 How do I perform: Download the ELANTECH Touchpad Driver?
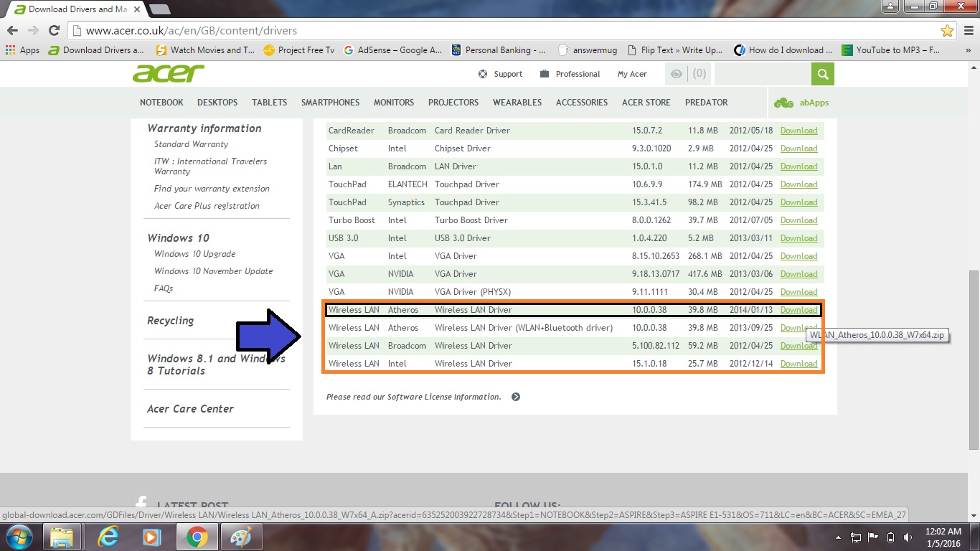[x=798, y=184]
